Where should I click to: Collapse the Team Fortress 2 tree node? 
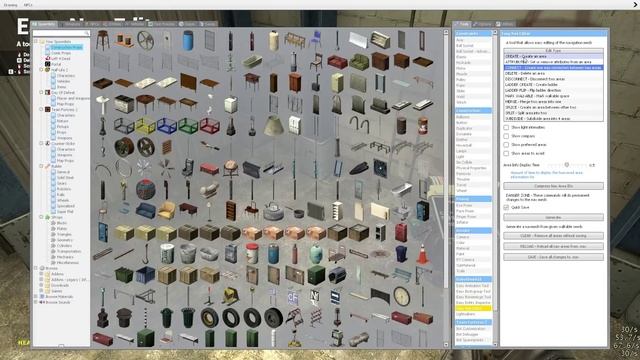click(x=41, y=109)
